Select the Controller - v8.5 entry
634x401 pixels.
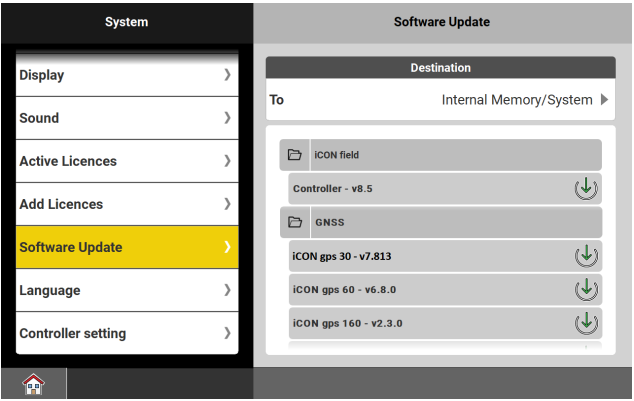coord(420,188)
